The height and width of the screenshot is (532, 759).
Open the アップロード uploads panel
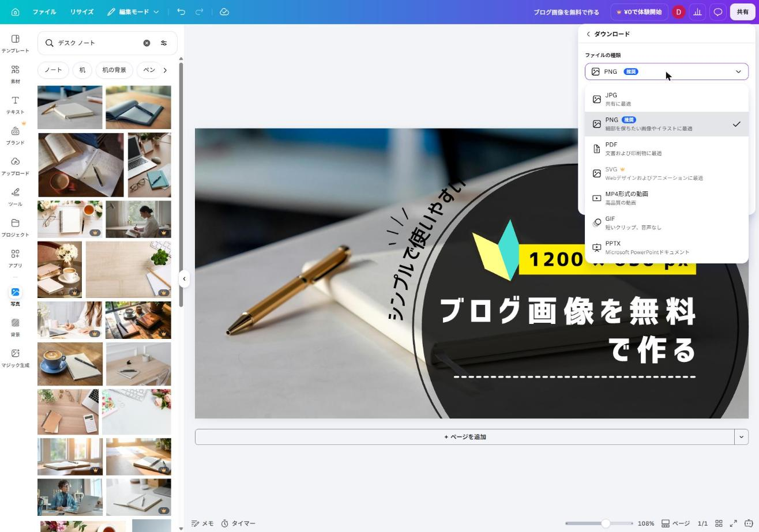click(x=15, y=166)
